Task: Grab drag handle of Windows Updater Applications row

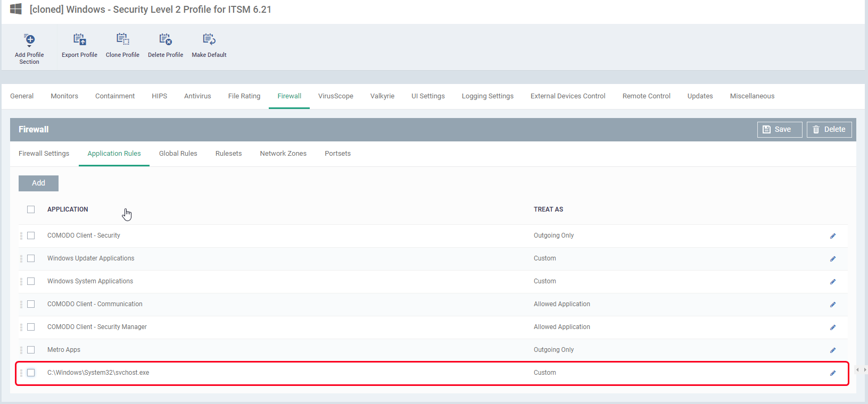Action: (21, 258)
